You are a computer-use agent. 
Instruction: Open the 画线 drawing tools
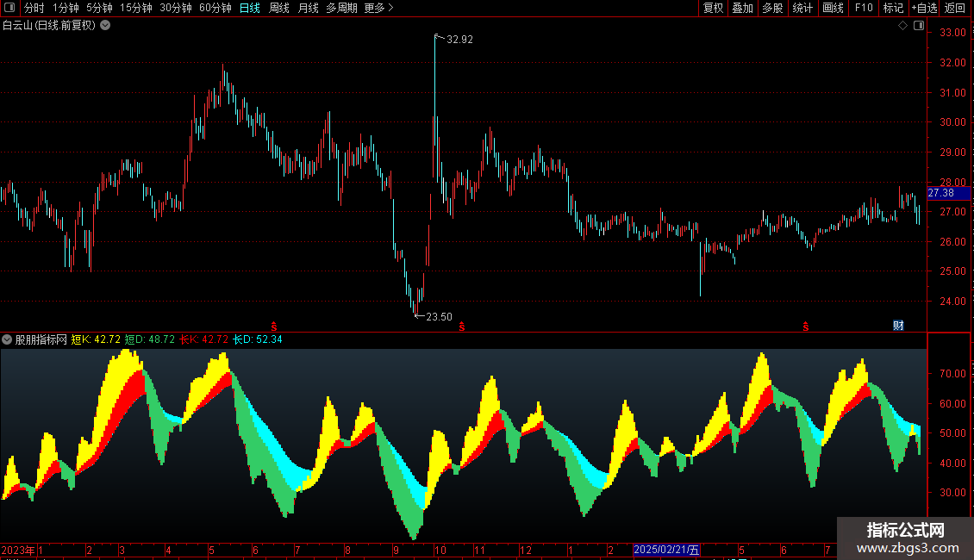tap(833, 8)
